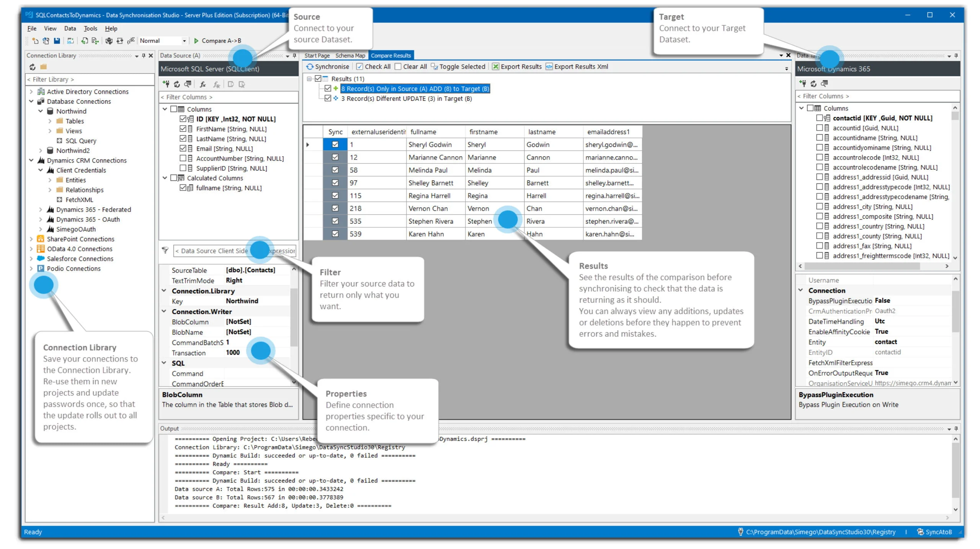Click the Save project toolbar icon

tap(57, 41)
